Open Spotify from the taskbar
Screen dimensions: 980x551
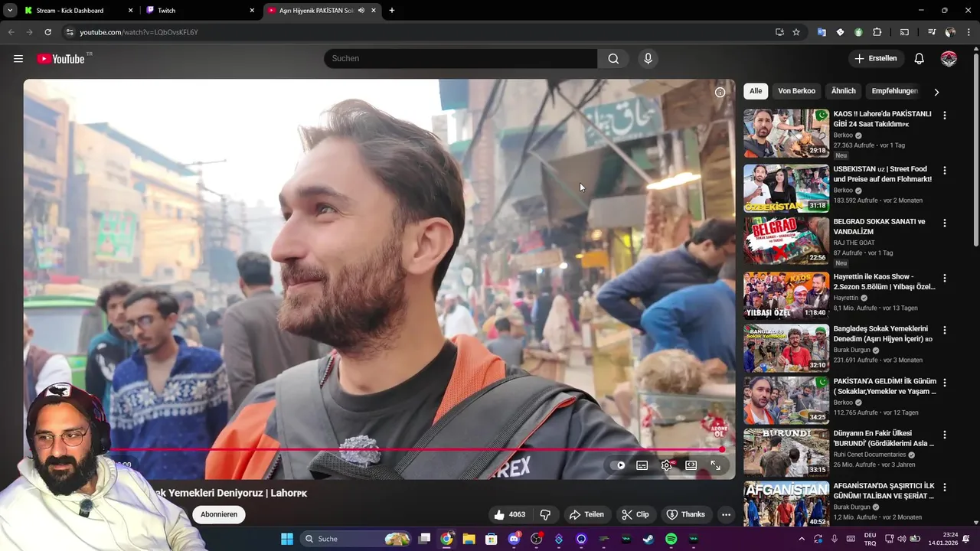(671, 539)
